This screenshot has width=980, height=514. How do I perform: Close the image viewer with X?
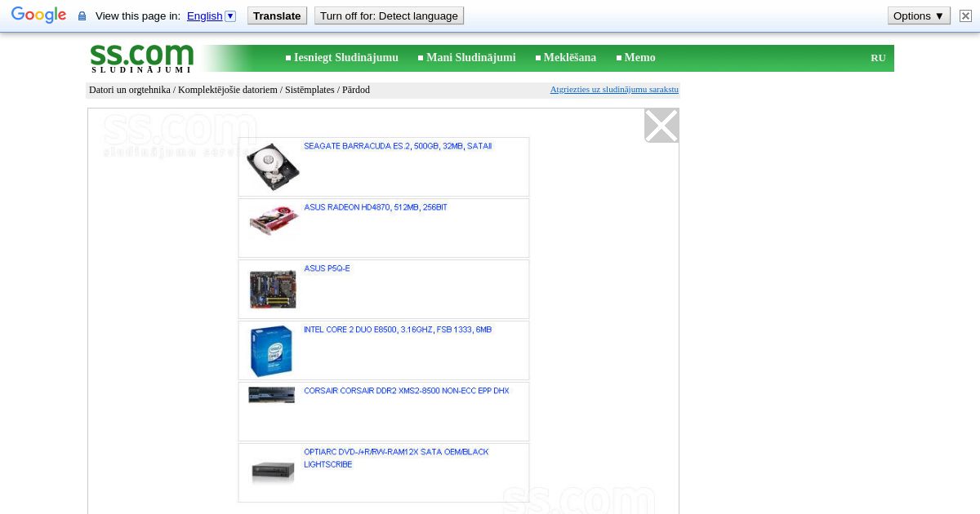point(661,126)
